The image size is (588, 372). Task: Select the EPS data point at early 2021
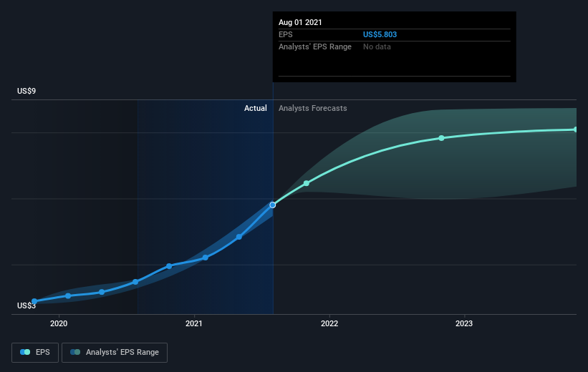pyautogui.click(x=205, y=258)
